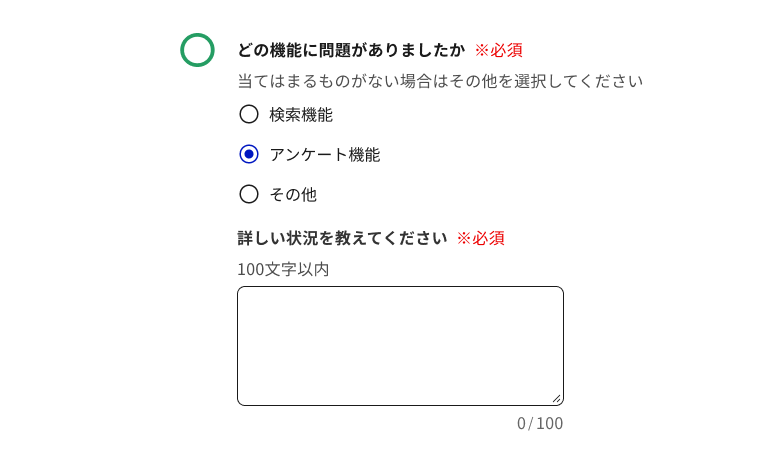Click the maximum "100" in the character counter

click(549, 423)
